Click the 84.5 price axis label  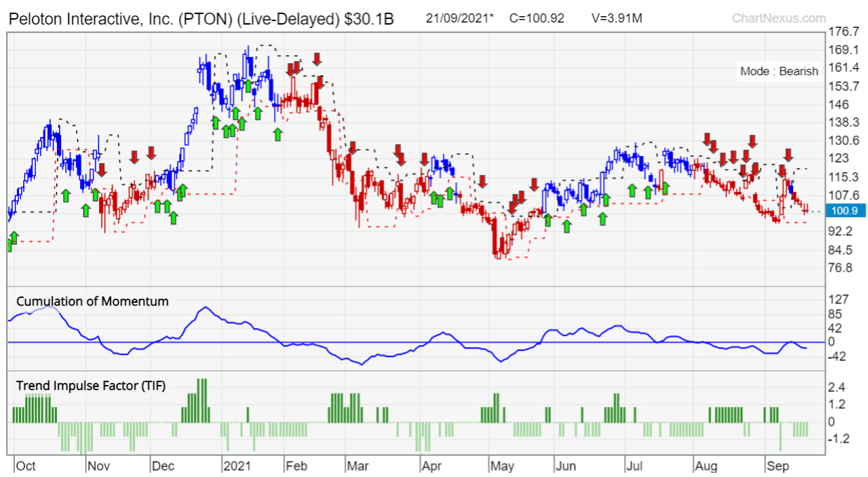click(x=842, y=250)
